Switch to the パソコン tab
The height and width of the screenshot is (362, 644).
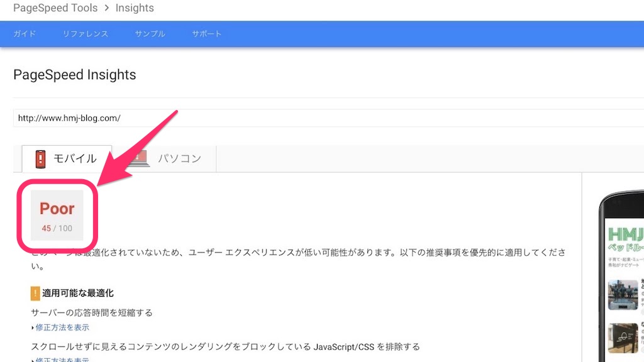(164, 158)
